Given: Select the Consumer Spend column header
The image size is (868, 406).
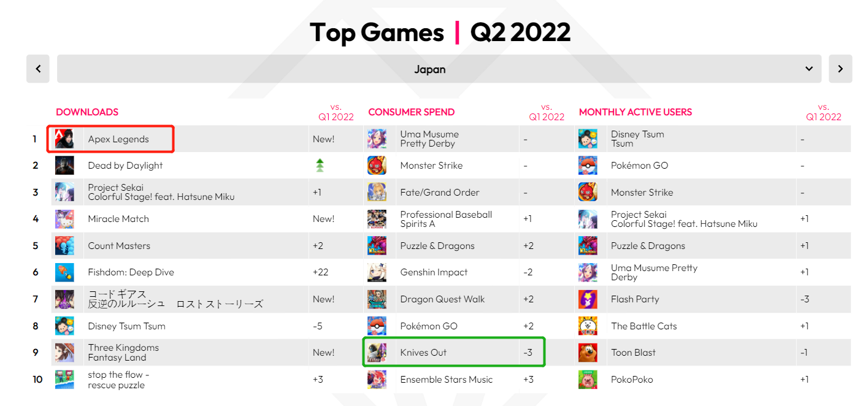Looking at the screenshot, I should pos(412,112).
